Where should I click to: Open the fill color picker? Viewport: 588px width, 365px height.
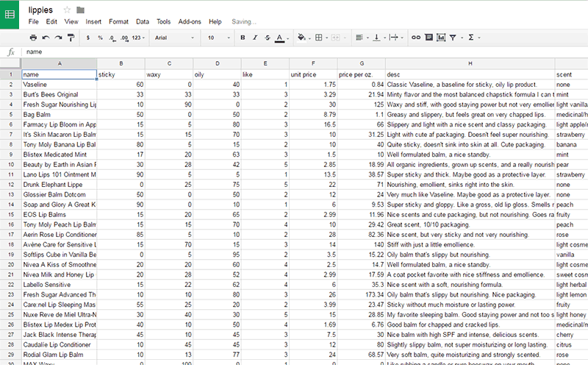coord(301,38)
